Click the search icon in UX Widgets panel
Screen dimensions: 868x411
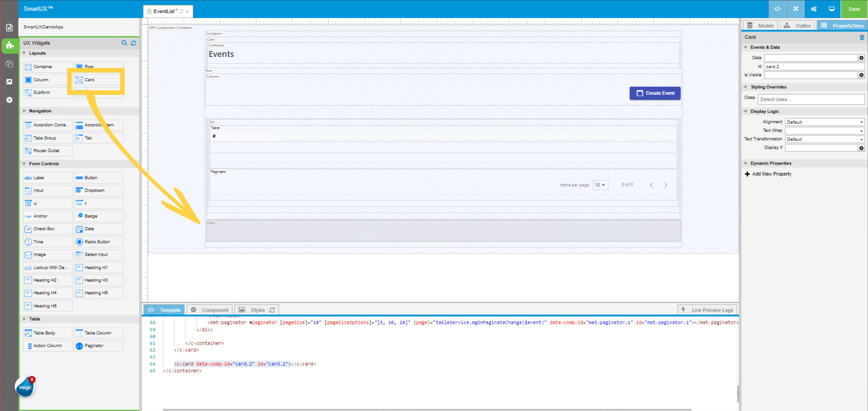click(124, 43)
